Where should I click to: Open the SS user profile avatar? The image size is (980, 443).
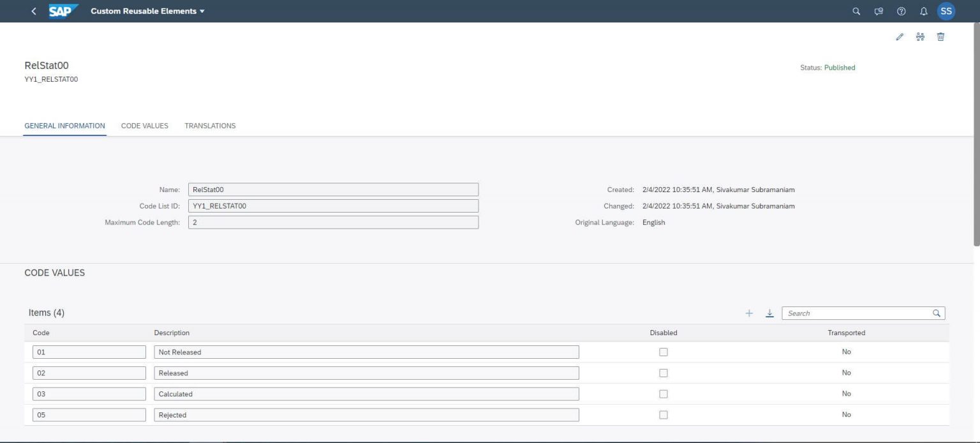pos(946,11)
